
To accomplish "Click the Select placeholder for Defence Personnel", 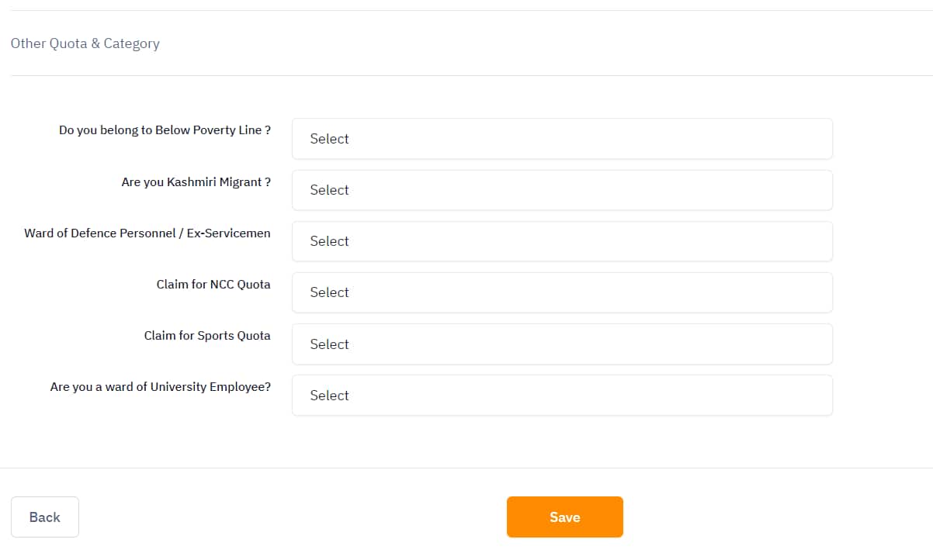I will 329,240.
